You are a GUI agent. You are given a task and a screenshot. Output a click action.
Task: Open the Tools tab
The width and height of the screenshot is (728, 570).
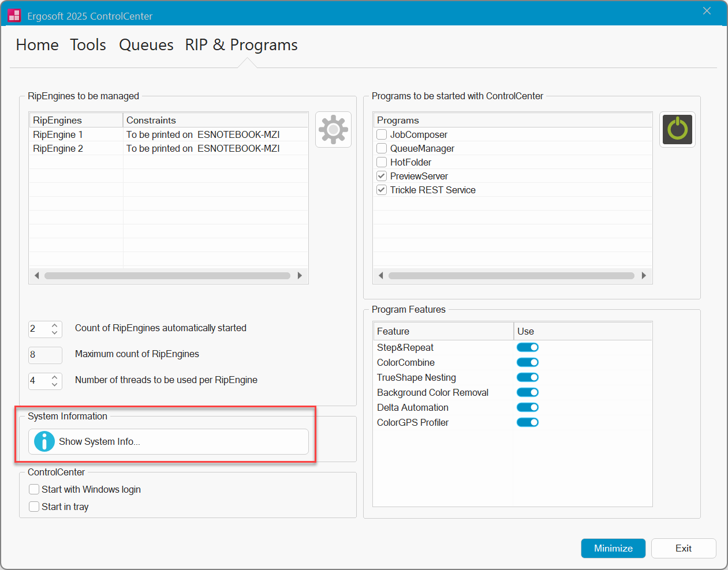click(x=88, y=45)
